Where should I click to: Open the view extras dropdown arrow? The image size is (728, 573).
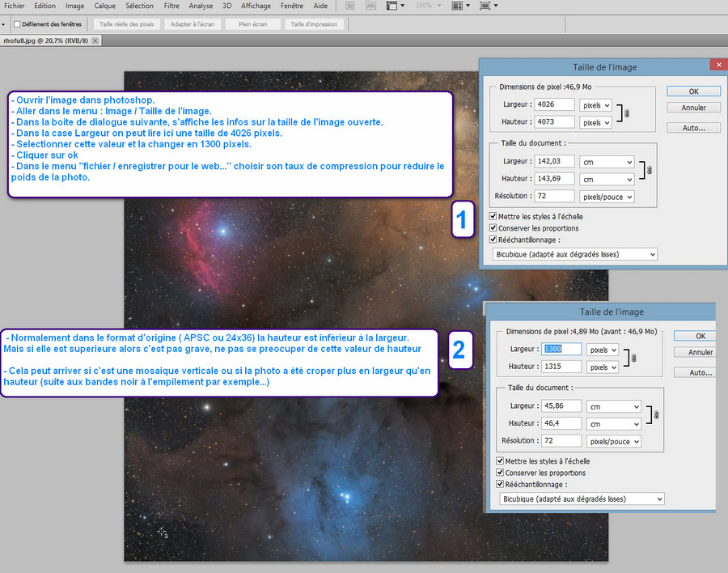pyautogui.click(x=403, y=6)
